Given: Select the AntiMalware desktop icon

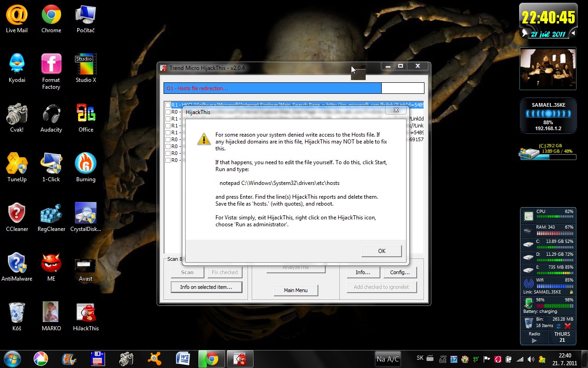Looking at the screenshot, I should click(17, 267).
